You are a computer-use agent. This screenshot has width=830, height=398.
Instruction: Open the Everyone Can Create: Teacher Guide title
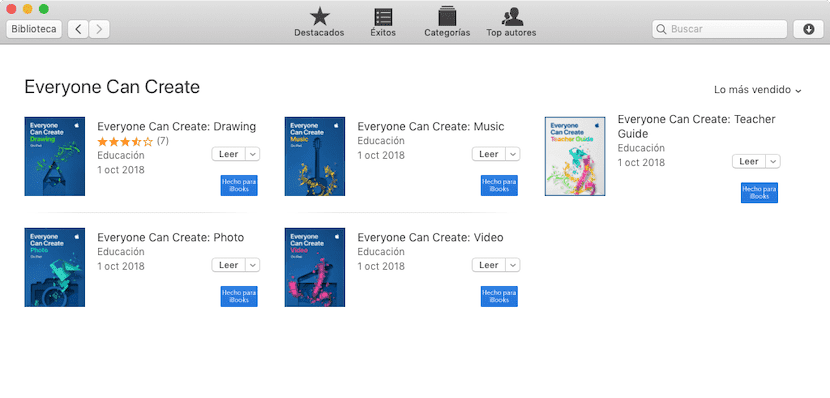coord(697,126)
